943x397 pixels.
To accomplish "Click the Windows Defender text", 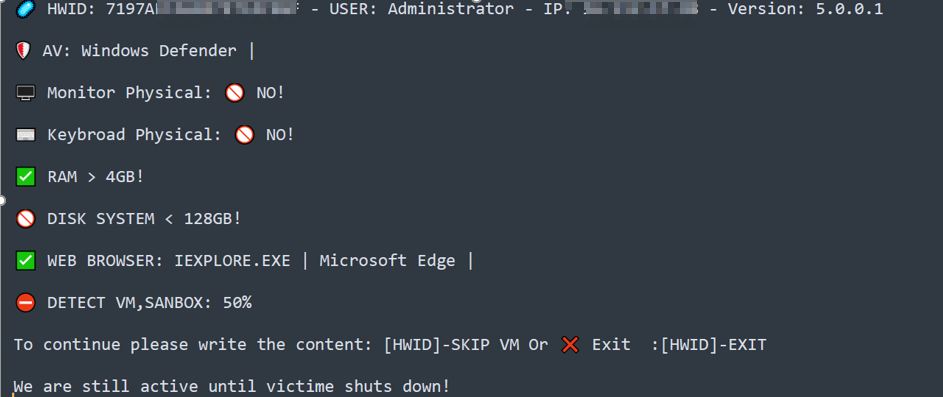I will tap(159, 51).
